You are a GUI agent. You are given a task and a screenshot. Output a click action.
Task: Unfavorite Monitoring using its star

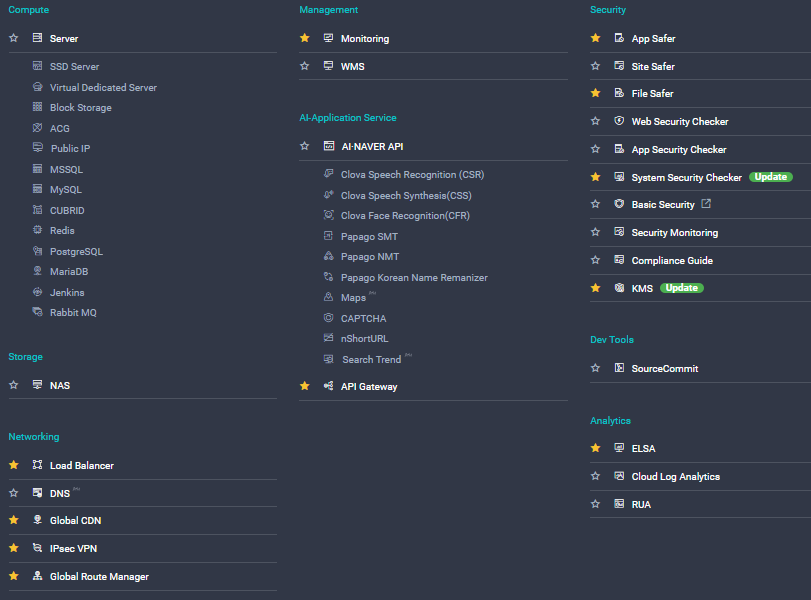pyautogui.click(x=305, y=38)
